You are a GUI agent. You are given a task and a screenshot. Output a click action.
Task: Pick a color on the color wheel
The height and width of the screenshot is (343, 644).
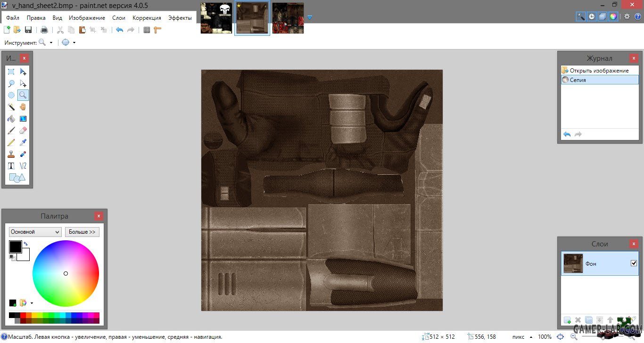(66, 273)
